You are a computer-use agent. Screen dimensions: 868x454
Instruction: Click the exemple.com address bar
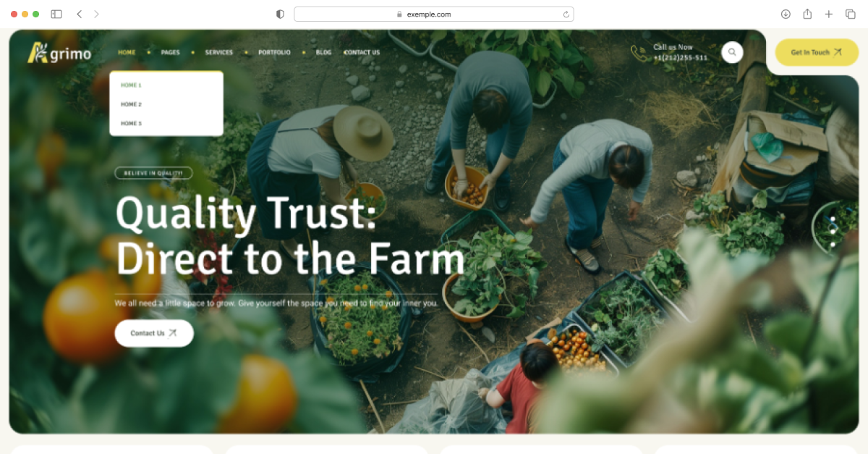tap(434, 14)
